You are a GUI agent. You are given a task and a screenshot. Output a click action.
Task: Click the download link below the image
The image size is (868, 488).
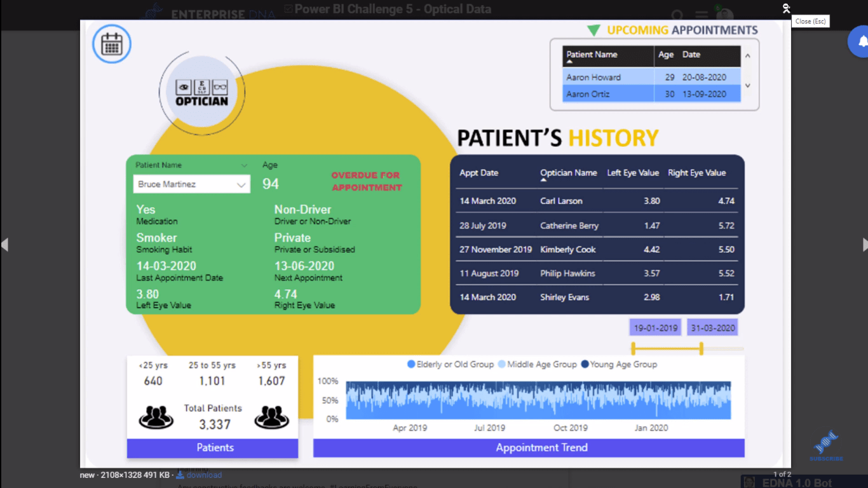203,475
